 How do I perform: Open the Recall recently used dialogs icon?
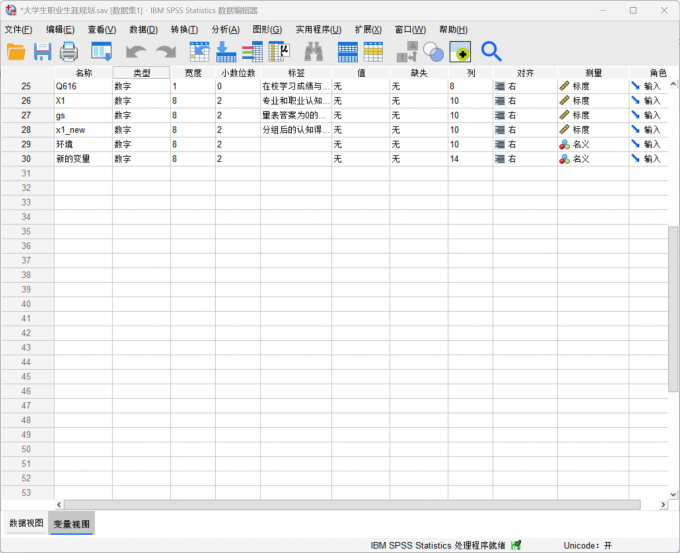[x=101, y=51]
